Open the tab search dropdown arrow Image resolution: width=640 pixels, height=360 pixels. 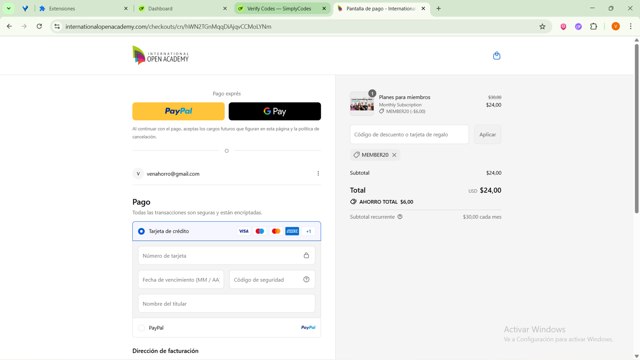point(9,8)
